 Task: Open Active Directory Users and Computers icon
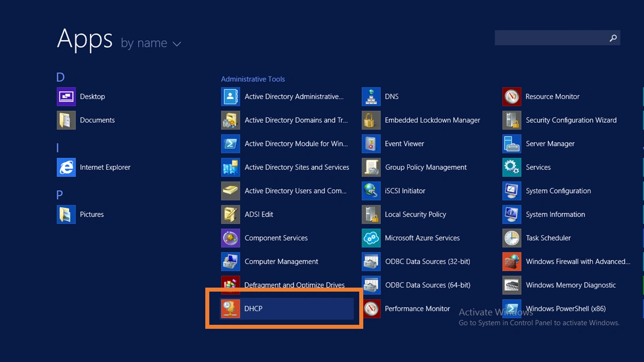pyautogui.click(x=230, y=191)
